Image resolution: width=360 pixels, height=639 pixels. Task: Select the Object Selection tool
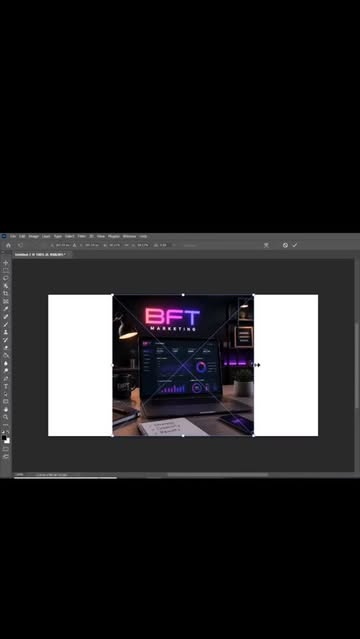pyautogui.click(x=6, y=286)
